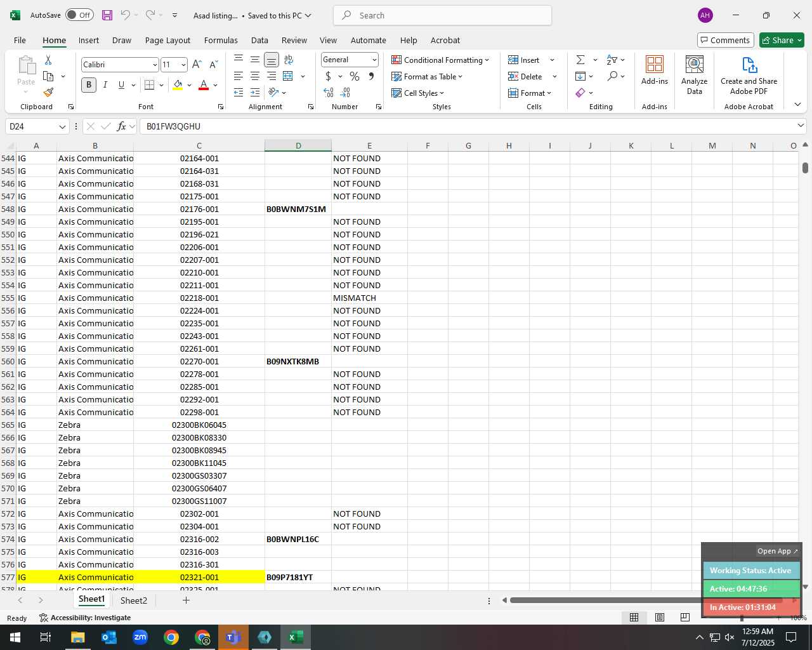Decrease font size with small A icon
This screenshot has height=650, width=812.
(213, 65)
